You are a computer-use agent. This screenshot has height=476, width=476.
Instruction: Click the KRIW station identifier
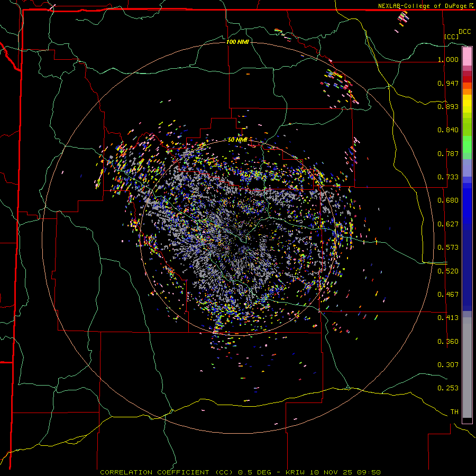pos(296,472)
